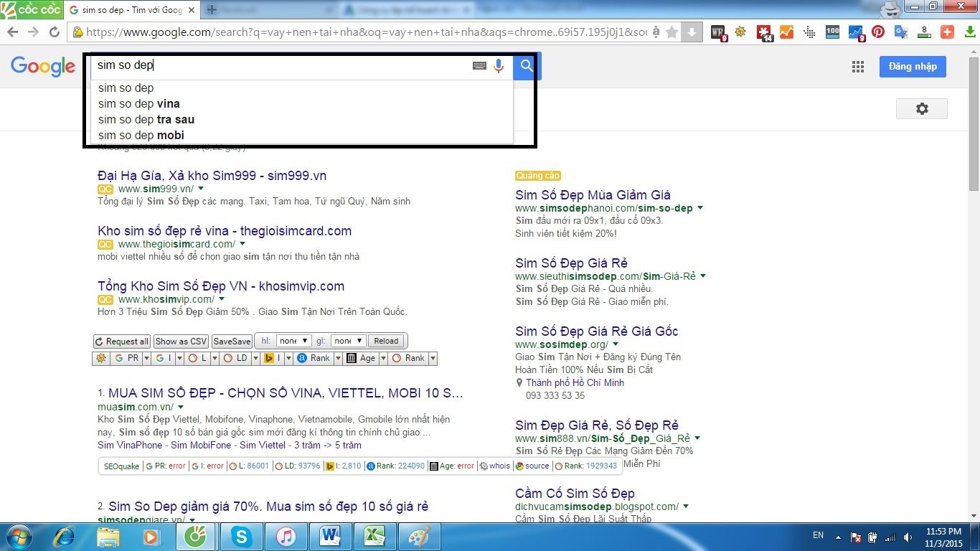Click the Thành phố Hồ Chí Minh location link
The height and width of the screenshot is (551, 980).
click(575, 382)
